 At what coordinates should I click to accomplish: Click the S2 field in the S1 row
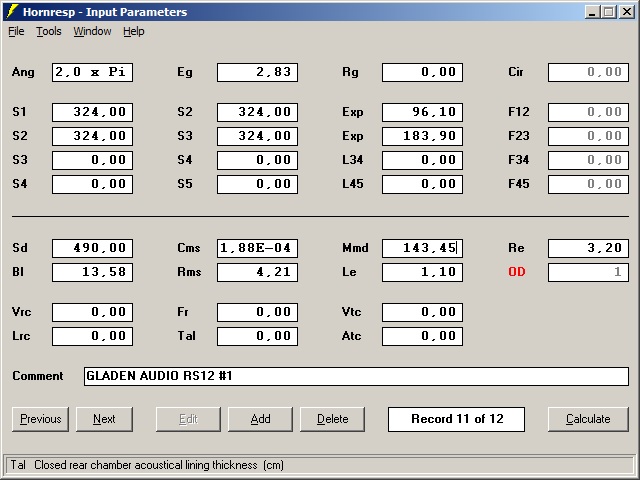(x=258, y=112)
